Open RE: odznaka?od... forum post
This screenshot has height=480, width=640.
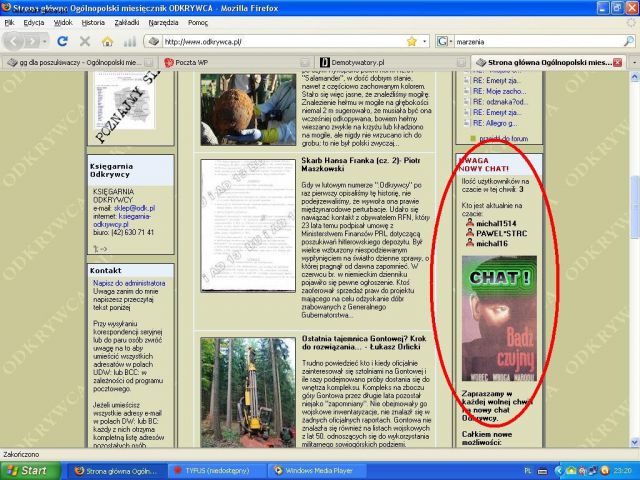pyautogui.click(x=500, y=102)
